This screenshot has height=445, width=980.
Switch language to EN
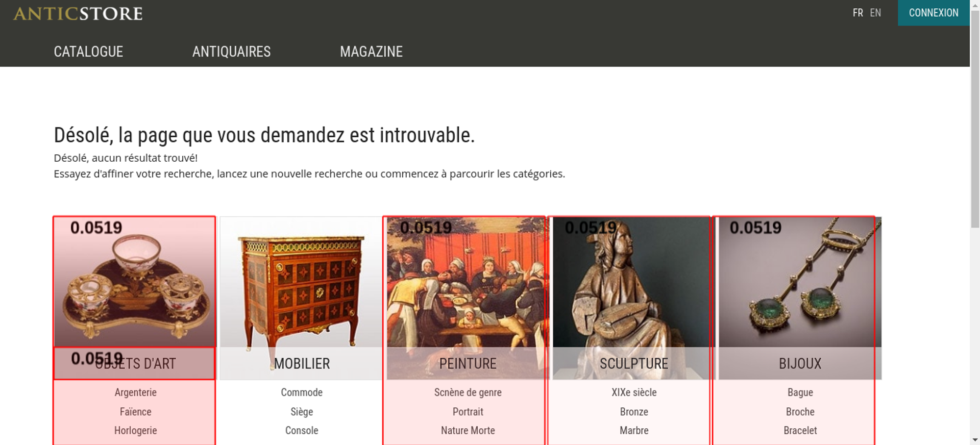[x=876, y=13]
